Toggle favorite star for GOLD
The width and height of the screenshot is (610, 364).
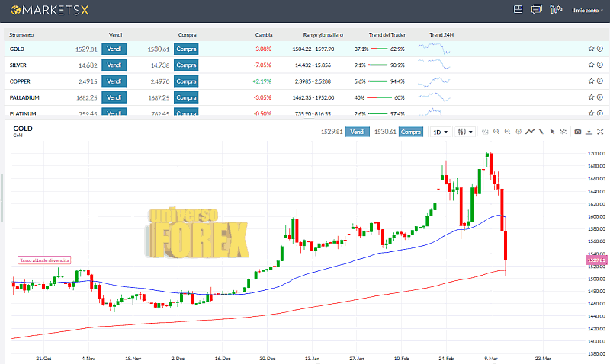(591, 49)
